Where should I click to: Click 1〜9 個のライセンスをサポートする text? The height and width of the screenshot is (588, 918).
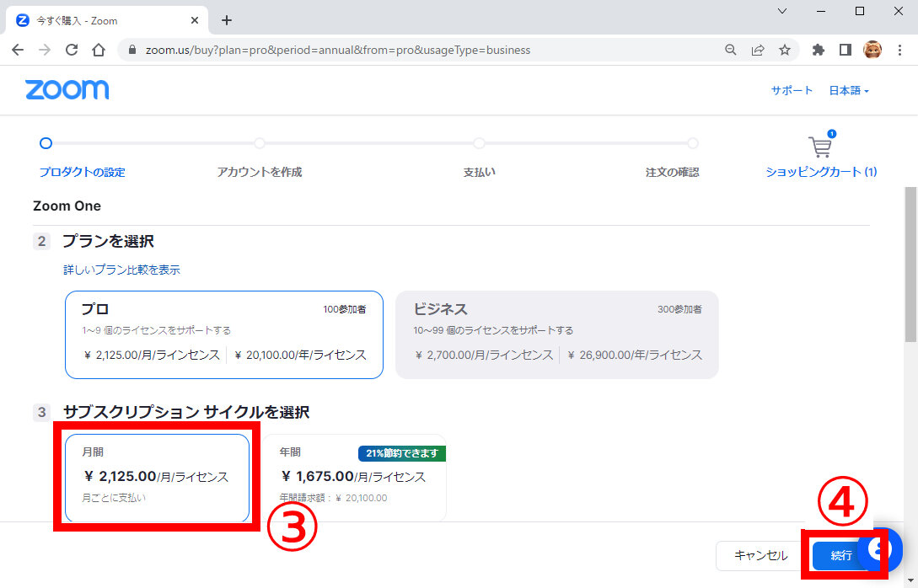point(156,330)
